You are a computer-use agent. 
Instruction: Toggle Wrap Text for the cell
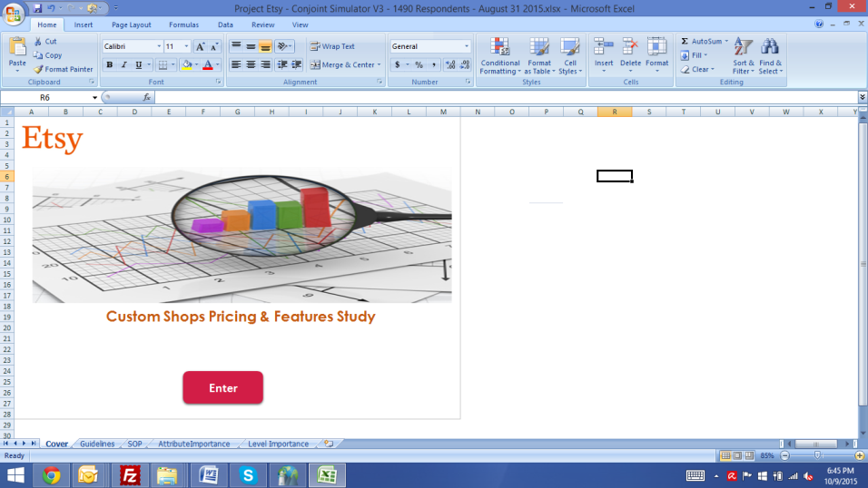(332, 46)
